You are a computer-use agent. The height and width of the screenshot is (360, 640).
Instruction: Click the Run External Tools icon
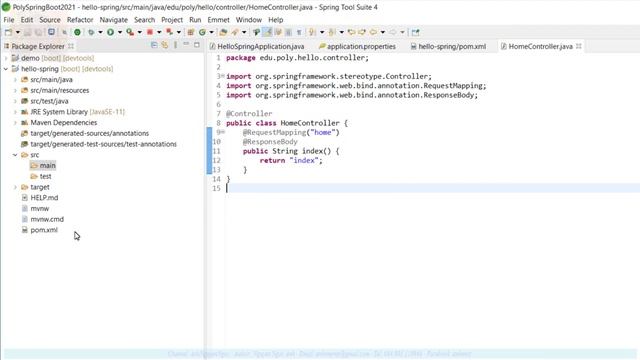(x=130, y=32)
